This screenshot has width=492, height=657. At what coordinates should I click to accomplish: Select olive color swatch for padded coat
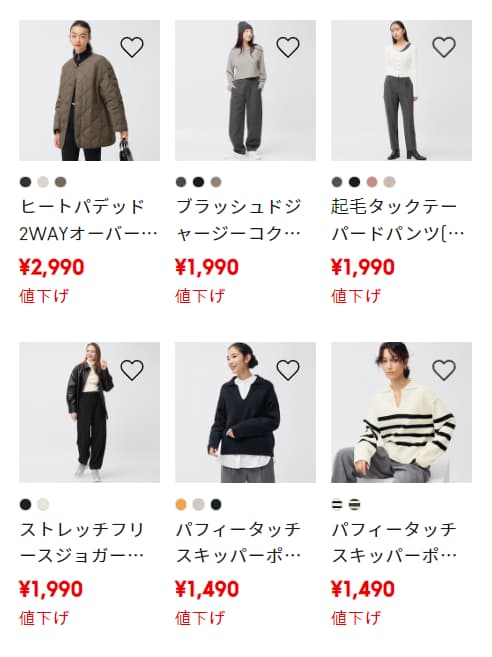click(x=60, y=182)
